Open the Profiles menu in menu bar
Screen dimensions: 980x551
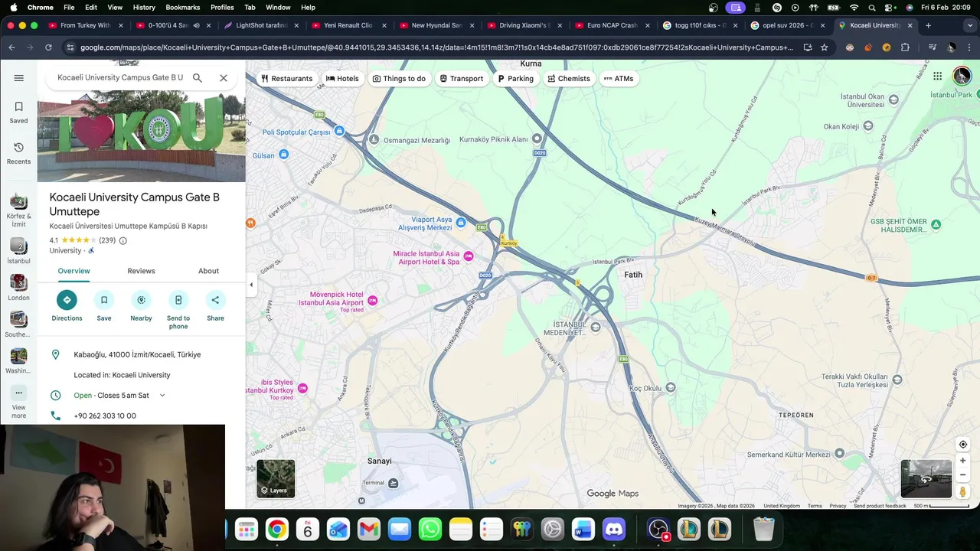222,7
